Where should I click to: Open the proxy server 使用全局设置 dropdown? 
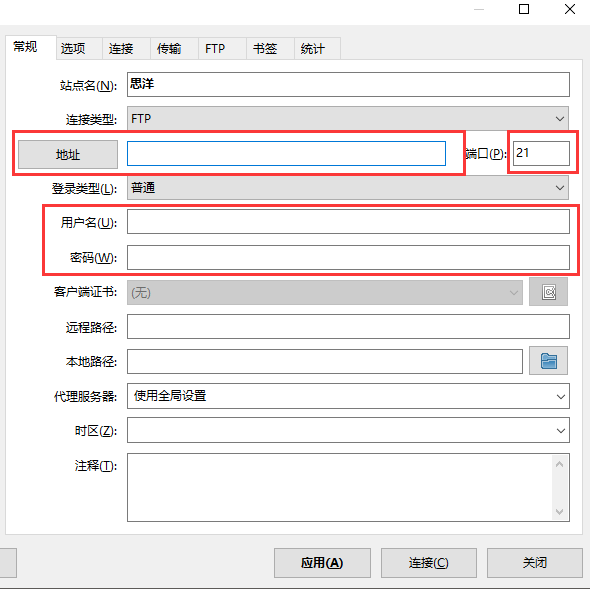(x=348, y=396)
